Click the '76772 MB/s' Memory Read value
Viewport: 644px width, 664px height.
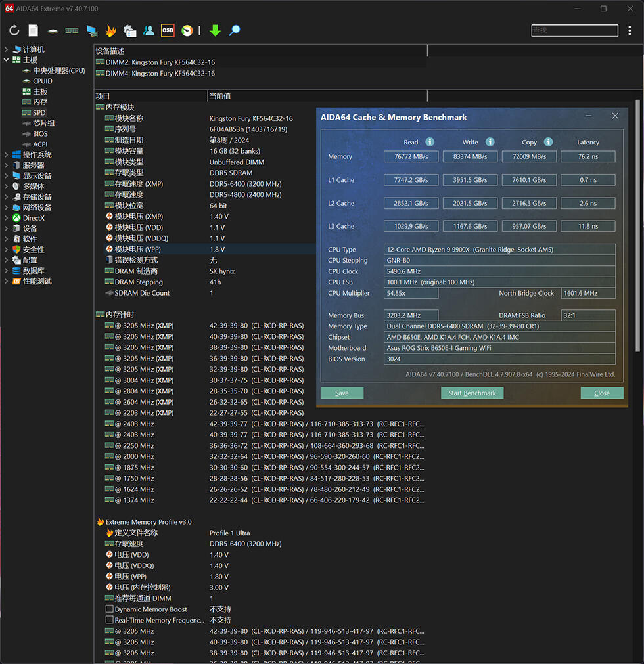pyautogui.click(x=411, y=157)
